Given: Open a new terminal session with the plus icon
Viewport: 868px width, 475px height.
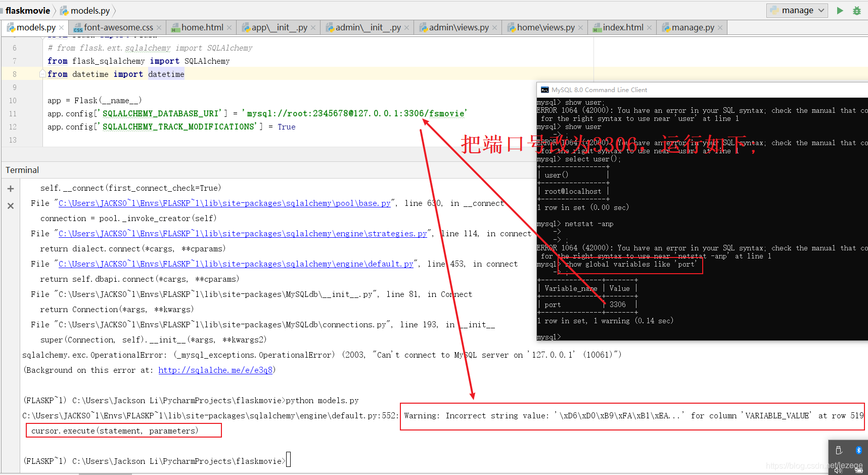Looking at the screenshot, I should [10, 188].
